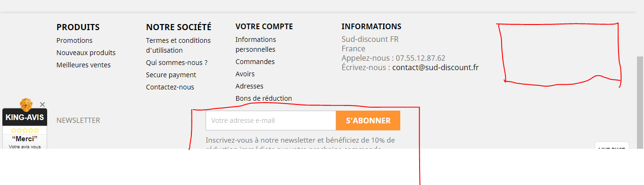Image resolution: width=644 pixels, height=185 pixels.
Task: Open Bons de réduction
Action: [264, 98]
